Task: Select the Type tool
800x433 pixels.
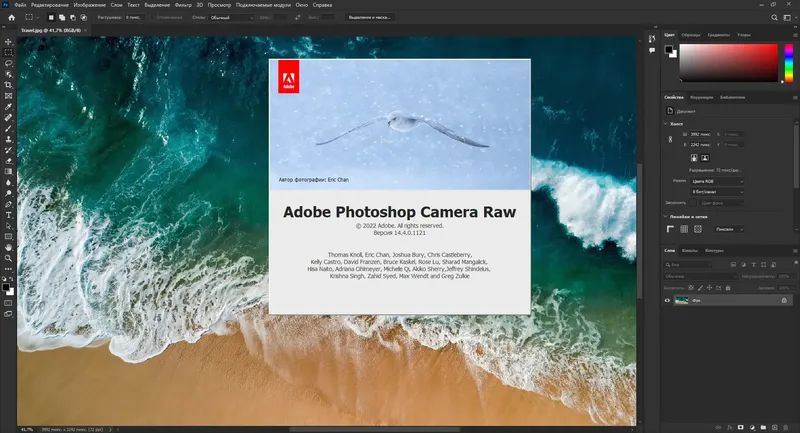Action: pos(8,214)
